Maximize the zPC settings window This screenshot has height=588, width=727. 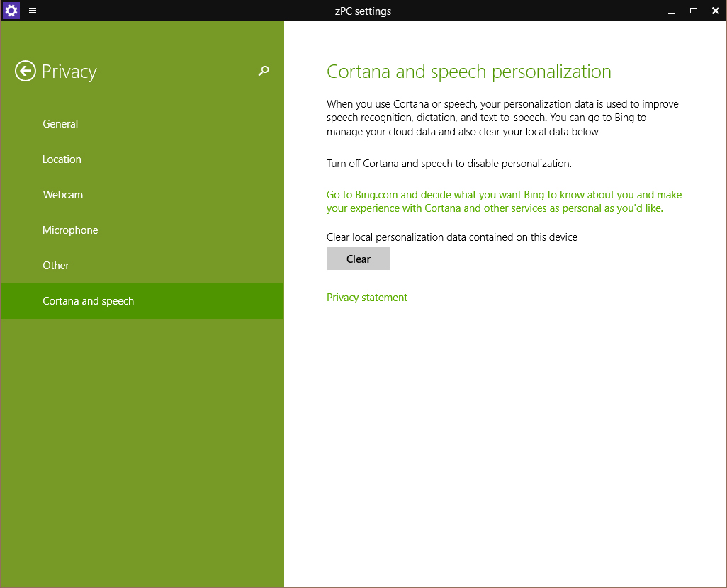pos(694,11)
